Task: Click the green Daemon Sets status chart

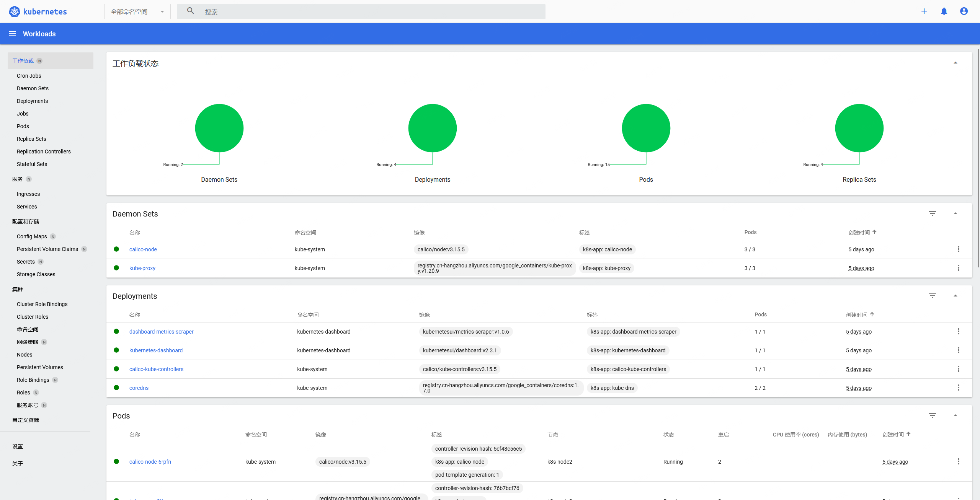Action: (x=219, y=128)
